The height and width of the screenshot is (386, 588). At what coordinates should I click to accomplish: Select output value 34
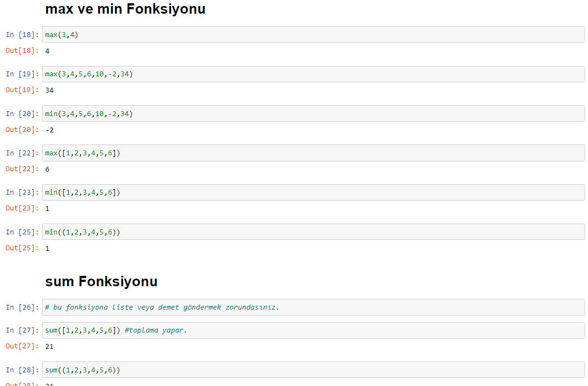click(x=50, y=90)
